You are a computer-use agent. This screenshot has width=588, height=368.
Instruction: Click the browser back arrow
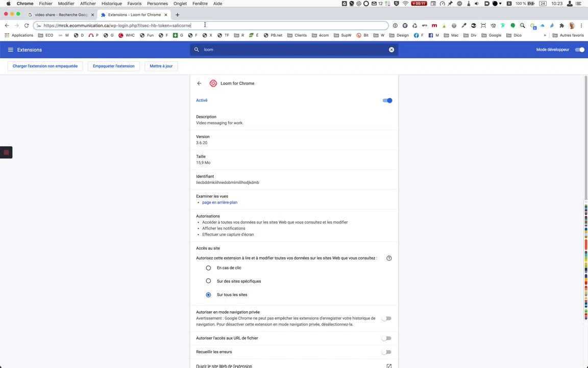[7, 26]
